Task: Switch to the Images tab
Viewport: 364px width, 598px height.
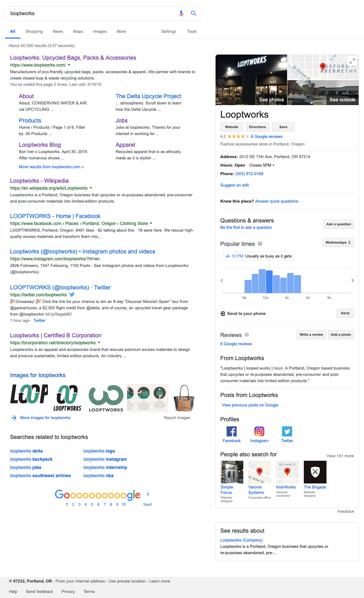Action: click(100, 32)
